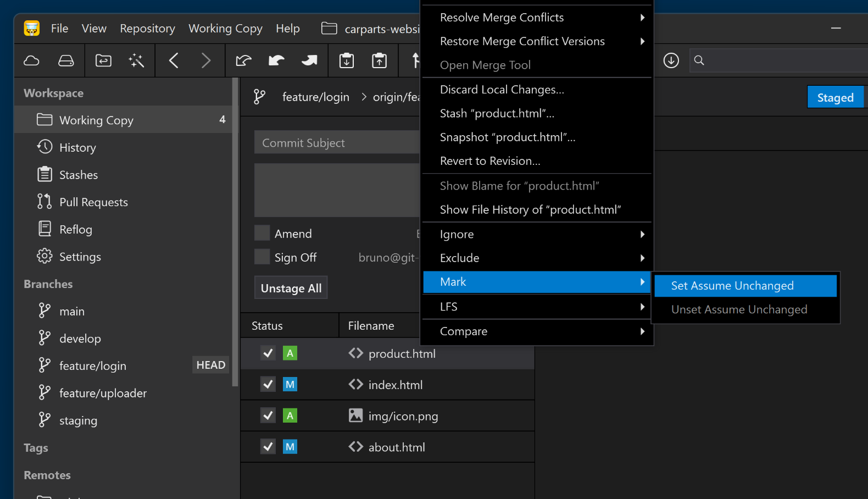Click the cloud services icon in toolbar
Screen dimensions: 868x499
click(32, 60)
